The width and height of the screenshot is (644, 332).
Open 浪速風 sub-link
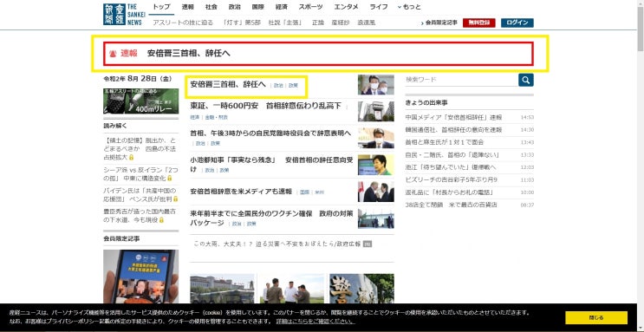[367, 23]
